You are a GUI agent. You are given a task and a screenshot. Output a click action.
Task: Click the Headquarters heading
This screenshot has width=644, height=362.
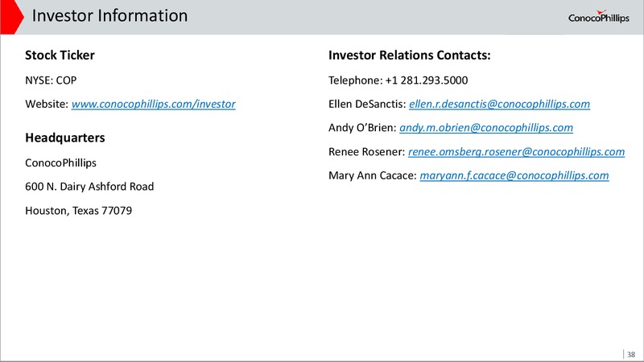65,138
